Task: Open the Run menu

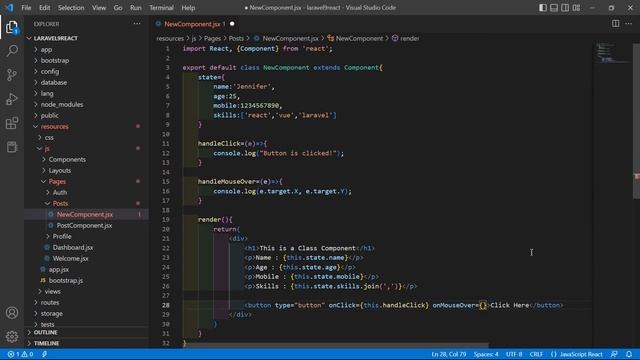Action: [x=136, y=8]
